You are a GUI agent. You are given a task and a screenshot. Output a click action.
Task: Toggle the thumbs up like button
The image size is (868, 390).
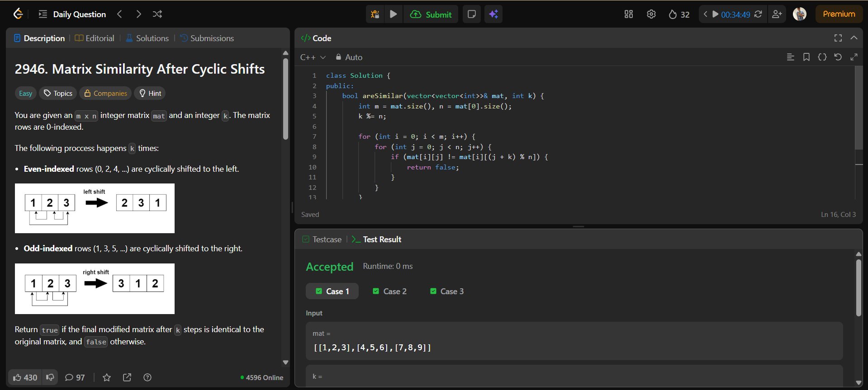(25, 377)
